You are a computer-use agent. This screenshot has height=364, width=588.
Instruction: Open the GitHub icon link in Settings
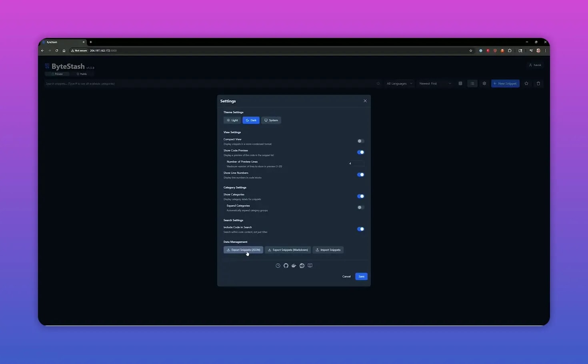pos(286,266)
